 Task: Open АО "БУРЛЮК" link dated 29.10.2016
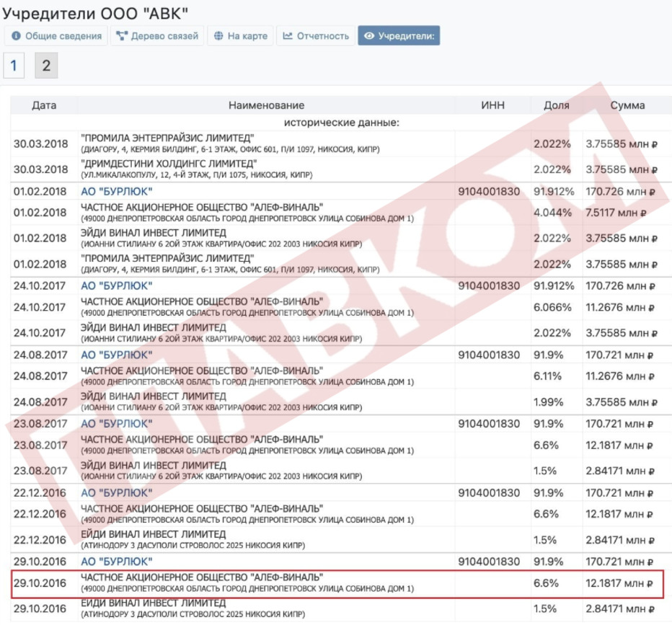pos(116,562)
